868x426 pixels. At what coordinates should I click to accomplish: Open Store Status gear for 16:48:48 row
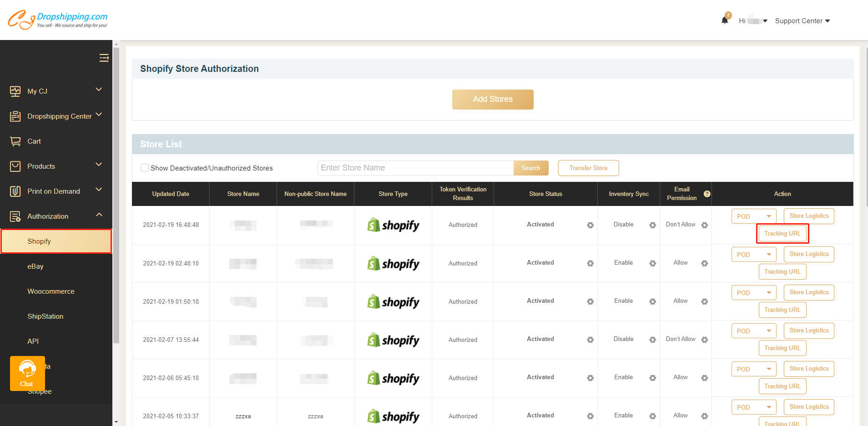pyautogui.click(x=590, y=225)
